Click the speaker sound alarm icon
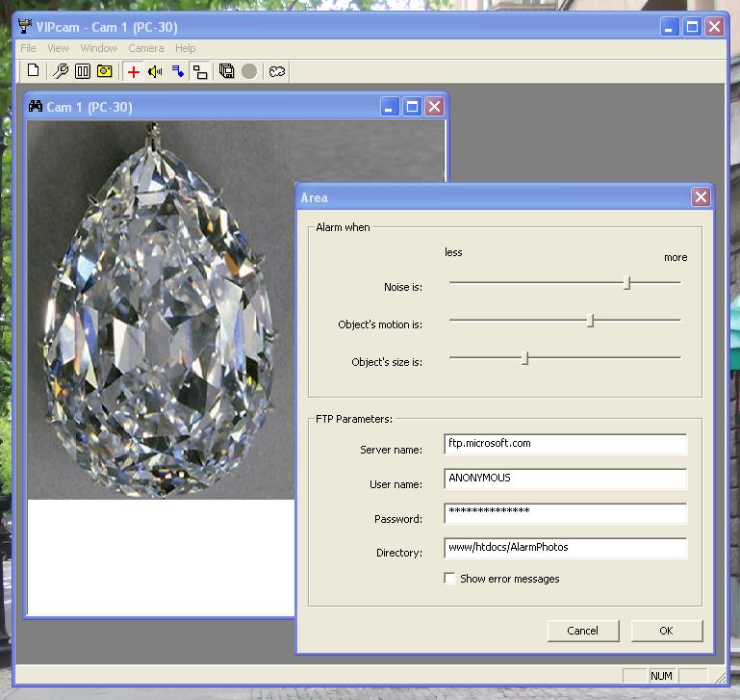This screenshot has width=740, height=700. (x=155, y=71)
